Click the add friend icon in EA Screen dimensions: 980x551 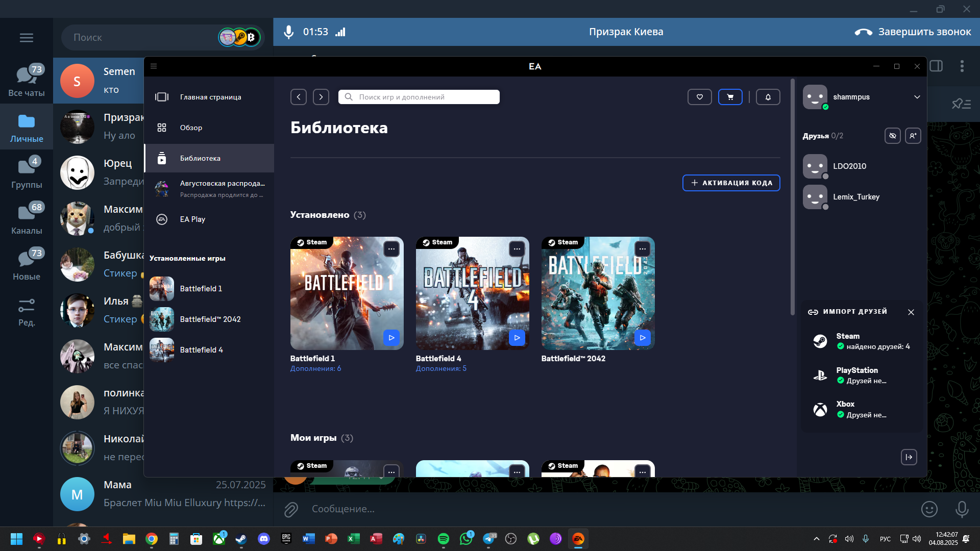[x=913, y=136]
